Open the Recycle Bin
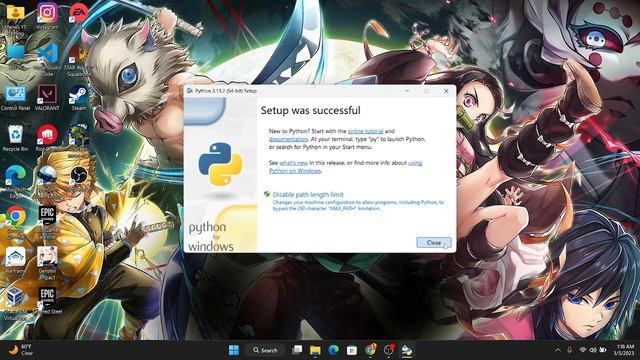 pyautogui.click(x=16, y=139)
